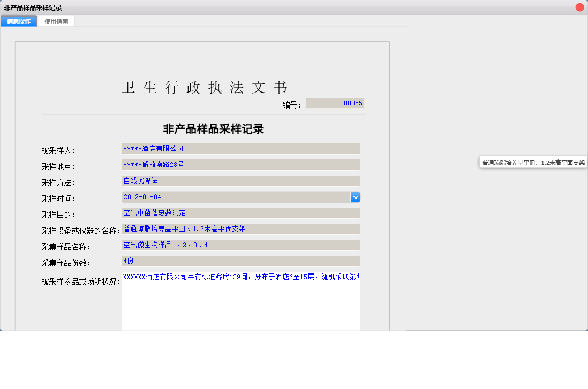Screen dimensions: 588x389
Task: Click the blue dropdown arrow beside the date
Action: [355, 197]
